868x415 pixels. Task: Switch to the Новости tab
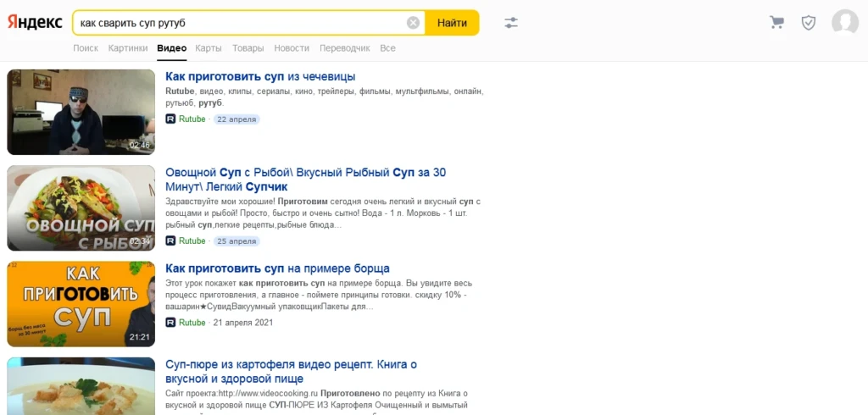pos(292,48)
